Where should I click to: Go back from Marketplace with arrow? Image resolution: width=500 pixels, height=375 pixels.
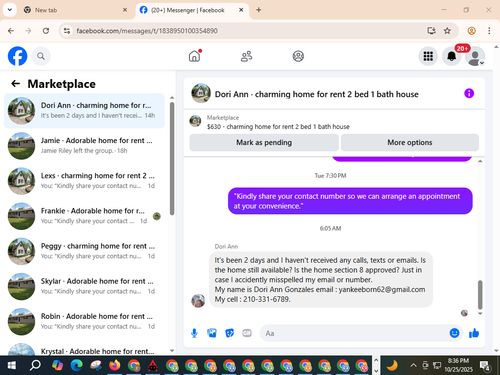click(x=16, y=83)
